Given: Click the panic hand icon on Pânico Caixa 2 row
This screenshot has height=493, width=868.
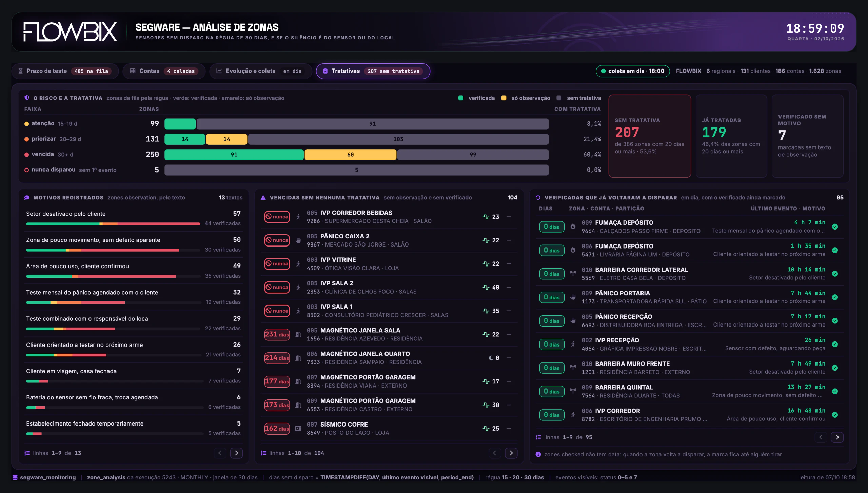Looking at the screenshot, I should tap(298, 240).
